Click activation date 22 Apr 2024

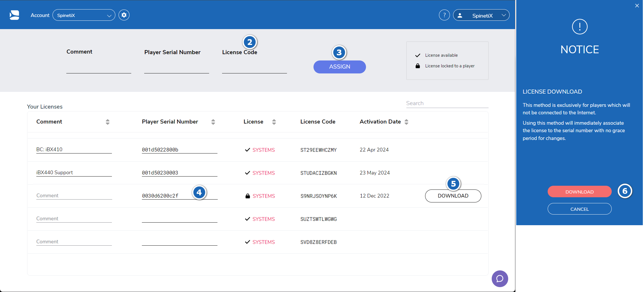point(374,150)
